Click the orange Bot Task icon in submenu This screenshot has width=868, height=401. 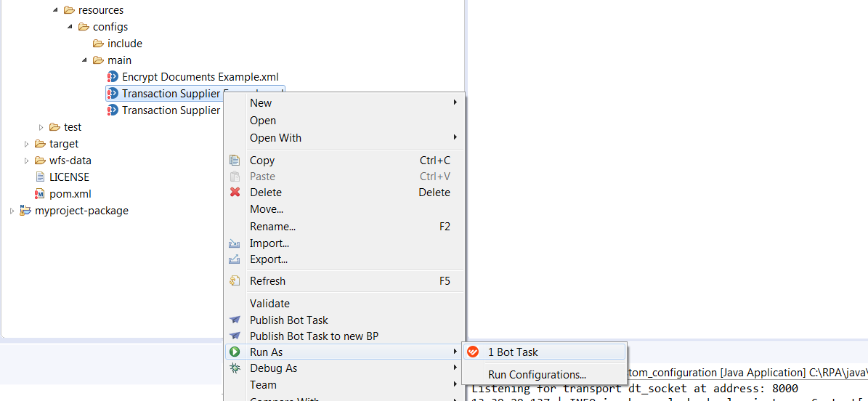[473, 352]
